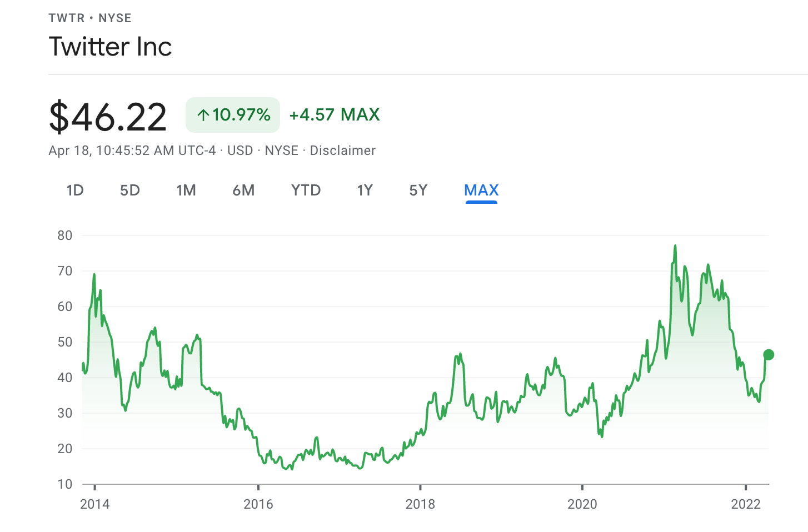Switch chart to the 5D range
Image resolution: width=808 pixels, height=532 pixels.
(x=130, y=190)
